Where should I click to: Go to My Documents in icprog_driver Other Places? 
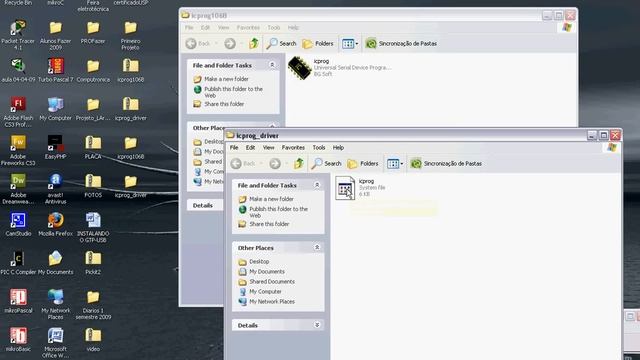point(262,271)
